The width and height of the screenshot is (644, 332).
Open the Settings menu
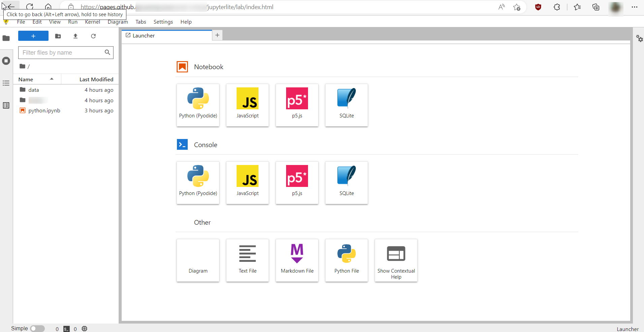click(x=163, y=22)
